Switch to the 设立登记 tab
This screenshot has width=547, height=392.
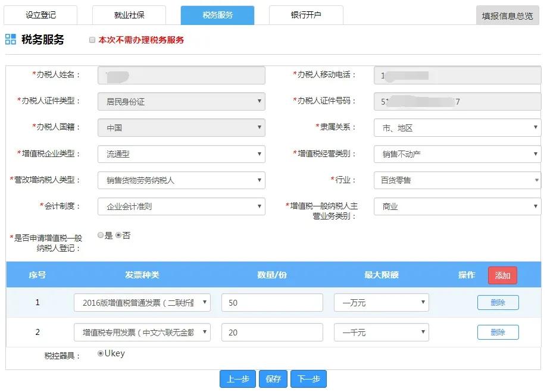(41, 15)
